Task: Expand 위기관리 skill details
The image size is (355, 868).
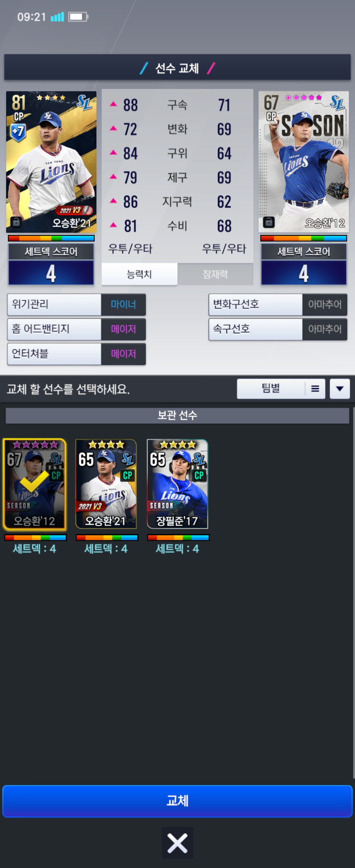Action: (x=77, y=304)
